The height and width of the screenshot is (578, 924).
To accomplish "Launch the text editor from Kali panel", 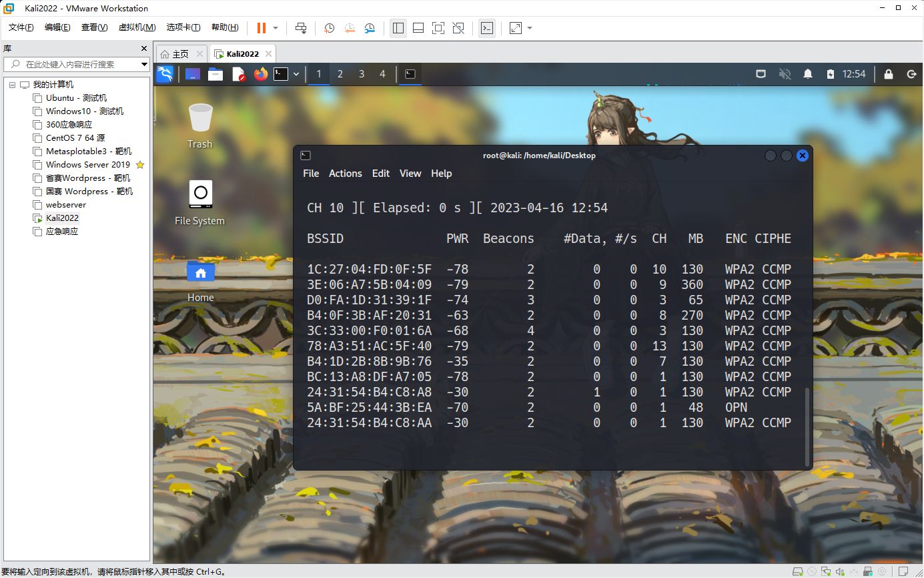I will pos(238,74).
